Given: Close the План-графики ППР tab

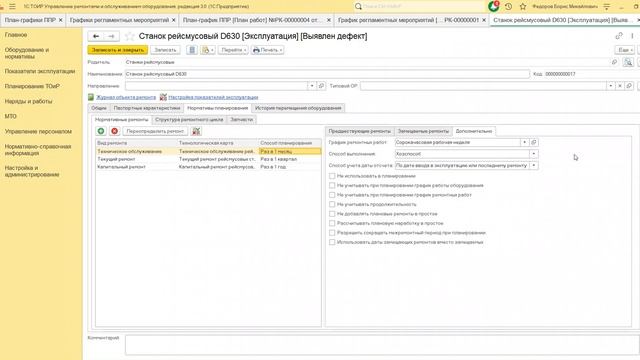Looking at the screenshot, I should [61, 20].
